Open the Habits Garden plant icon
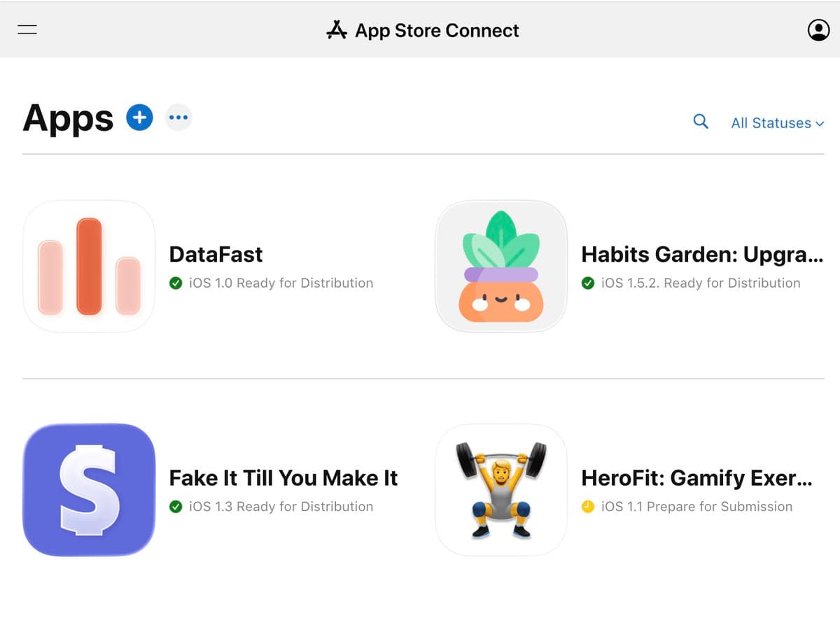The height and width of the screenshot is (644, 840). coord(501,267)
